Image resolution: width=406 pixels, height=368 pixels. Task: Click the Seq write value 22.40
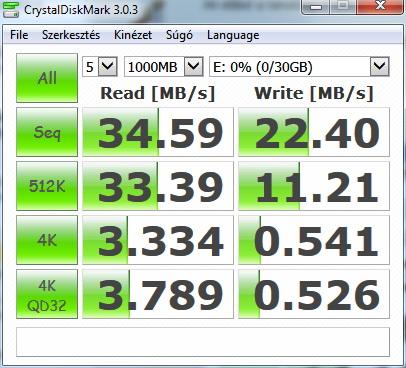(314, 132)
